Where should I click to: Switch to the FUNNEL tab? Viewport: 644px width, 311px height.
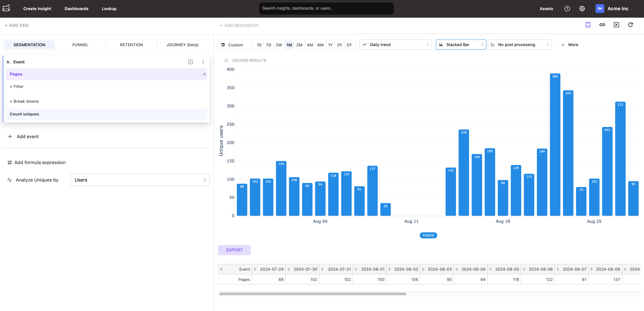pyautogui.click(x=80, y=45)
